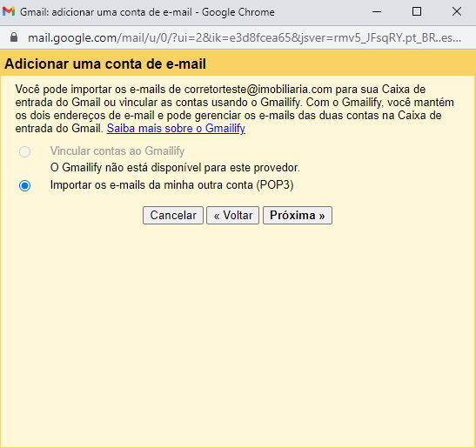The image size is (476, 448).
Task: Click the Cancelar button
Action: pyautogui.click(x=173, y=216)
